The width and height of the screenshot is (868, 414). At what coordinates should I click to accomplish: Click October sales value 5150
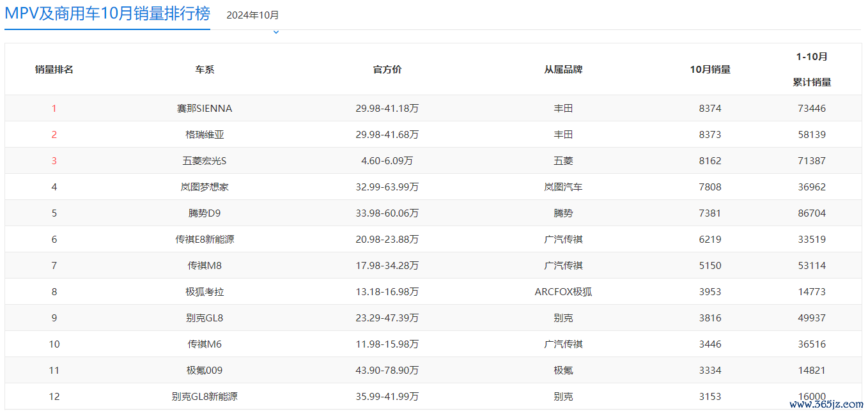click(710, 266)
